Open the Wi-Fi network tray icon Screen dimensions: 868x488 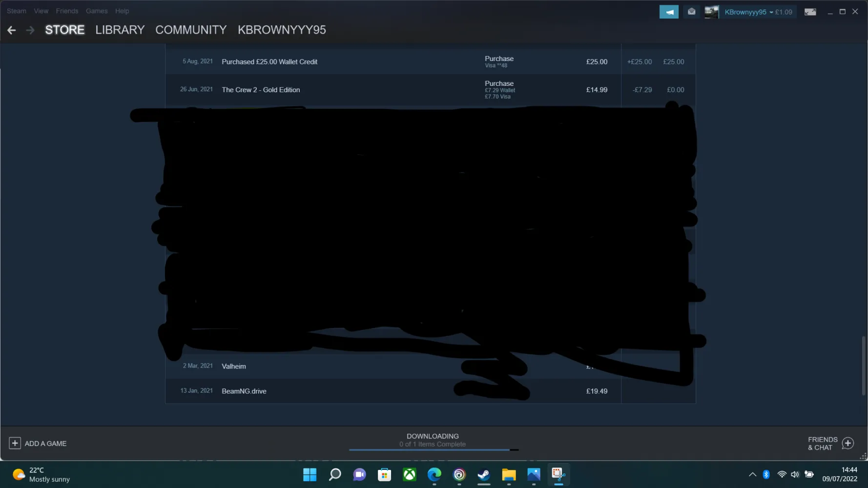click(x=782, y=474)
